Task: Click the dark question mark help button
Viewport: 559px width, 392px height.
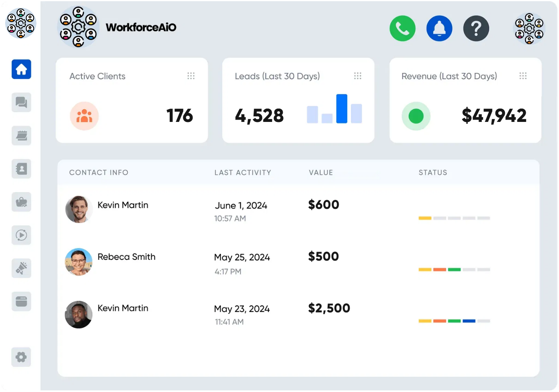Action: [476, 29]
